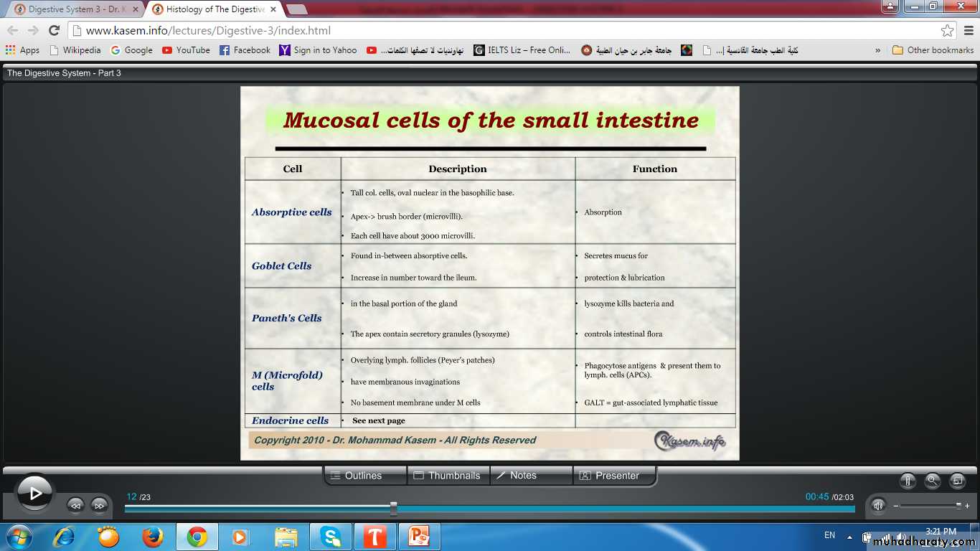Viewport: 980px width, 551px height.
Task: Reload the page
Action: [x=54, y=30]
